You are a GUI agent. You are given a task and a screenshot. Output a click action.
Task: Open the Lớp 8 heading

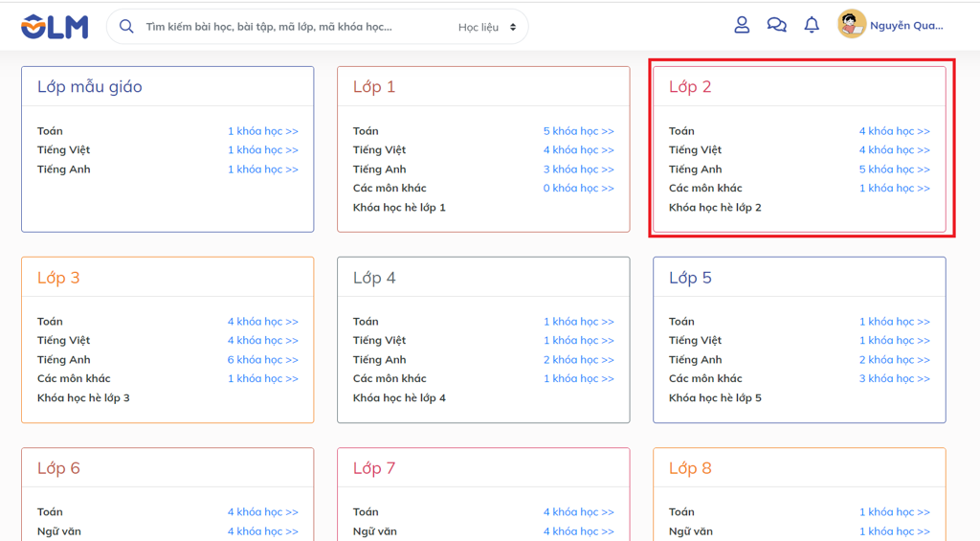click(x=690, y=468)
